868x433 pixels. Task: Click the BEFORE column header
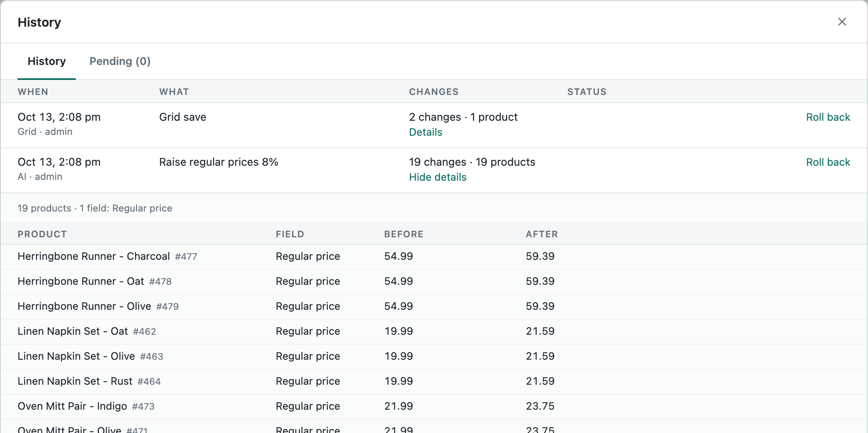point(404,234)
